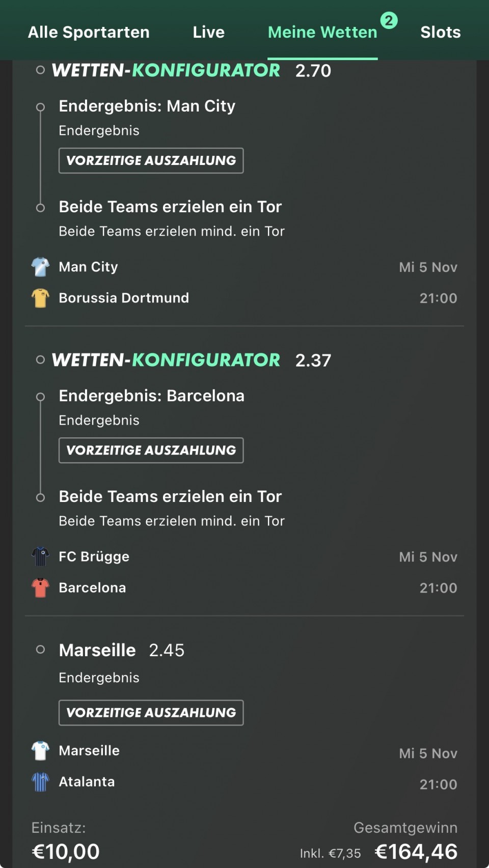
Task: Tap the Marseille white jersey icon
Action: click(x=40, y=750)
